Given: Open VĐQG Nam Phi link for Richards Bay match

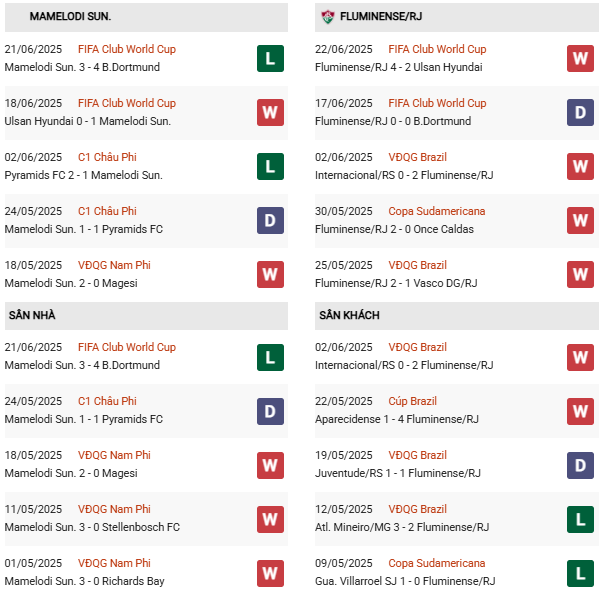Looking at the screenshot, I should tap(114, 563).
